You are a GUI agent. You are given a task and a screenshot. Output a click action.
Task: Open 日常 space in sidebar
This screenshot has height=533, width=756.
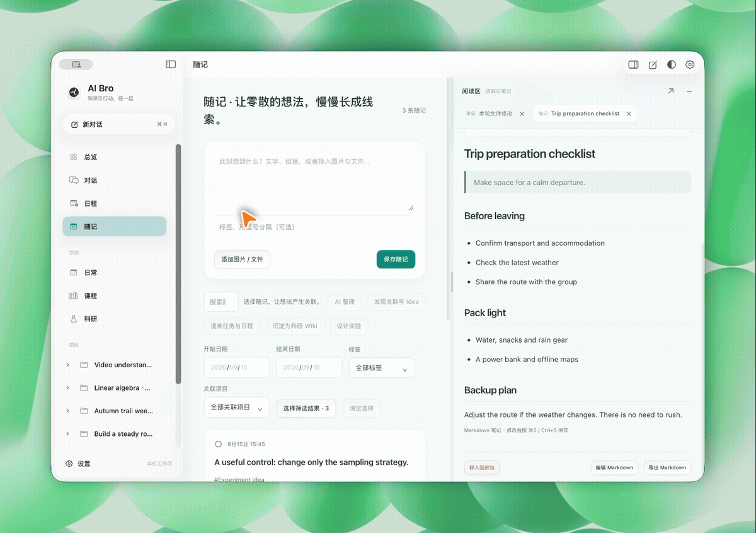click(x=115, y=273)
